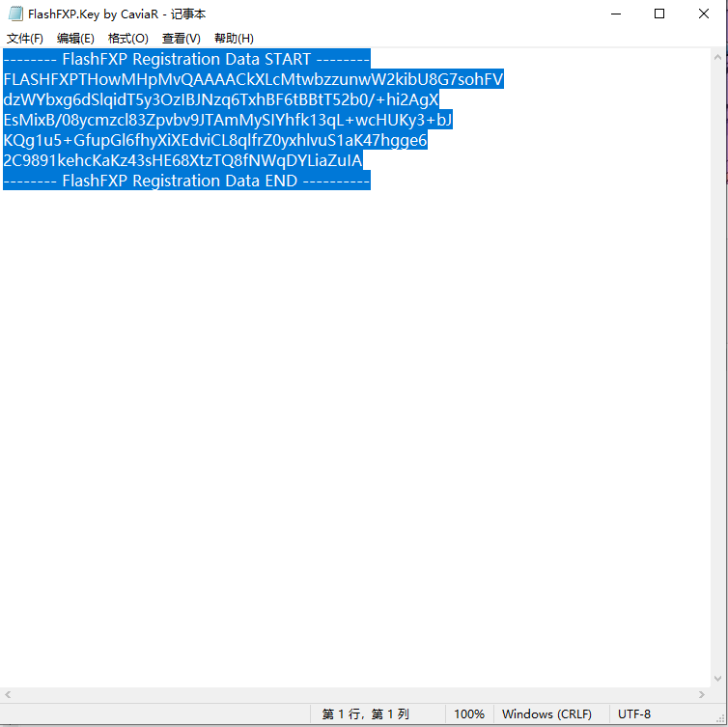Minimize the Notepad window
The width and height of the screenshot is (728, 727).
click(616, 14)
